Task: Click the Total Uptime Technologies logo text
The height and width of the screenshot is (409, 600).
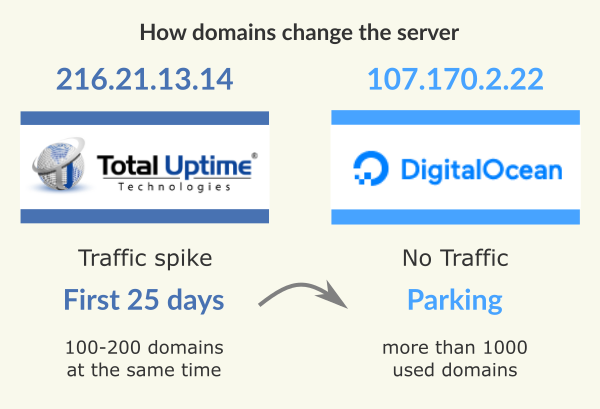Action: point(177,172)
